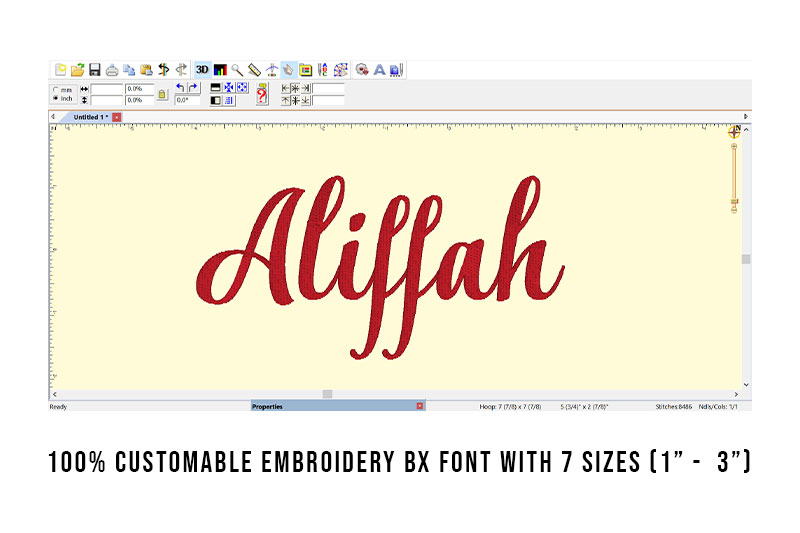Rotate the design right with blue arrow

193,88
